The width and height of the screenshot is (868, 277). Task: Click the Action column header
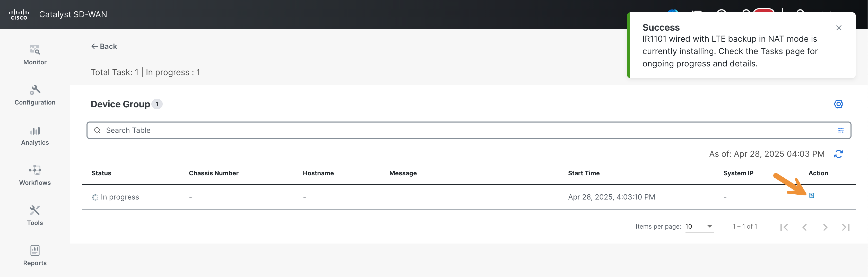pyautogui.click(x=818, y=173)
